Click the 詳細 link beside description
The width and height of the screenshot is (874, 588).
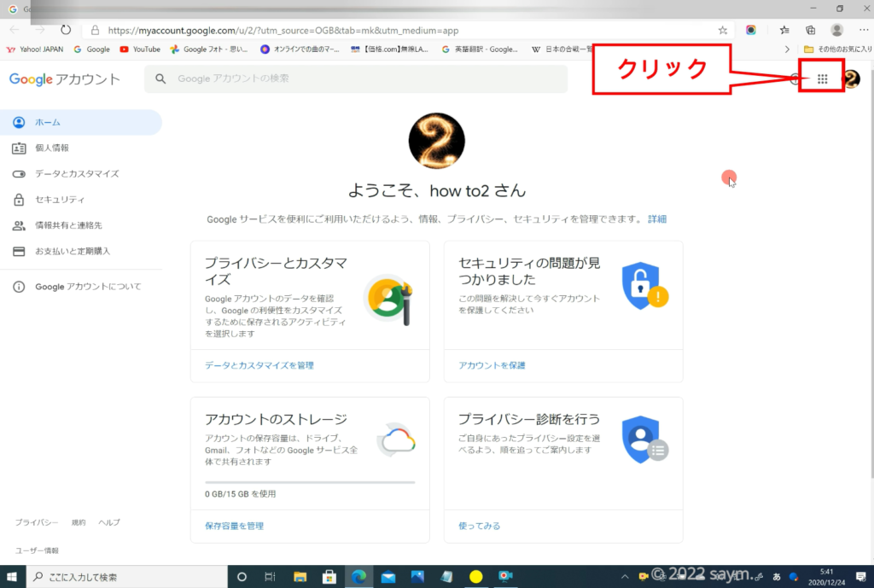pyautogui.click(x=656, y=219)
